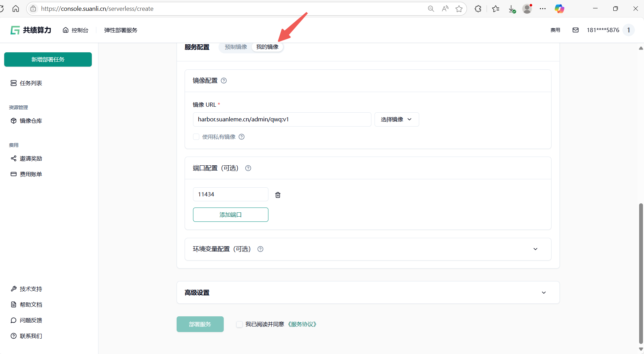The width and height of the screenshot is (644, 354).
Task: Expand 高级设置 section
Action: click(543, 293)
